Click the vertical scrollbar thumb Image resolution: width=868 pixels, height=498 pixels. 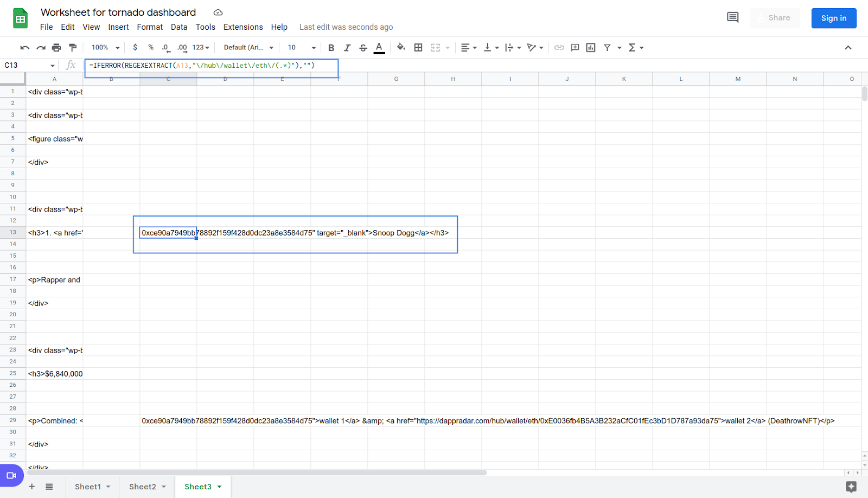(x=864, y=93)
